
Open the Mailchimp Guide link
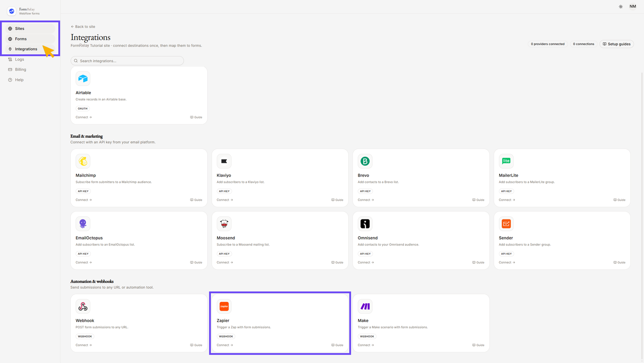click(196, 200)
